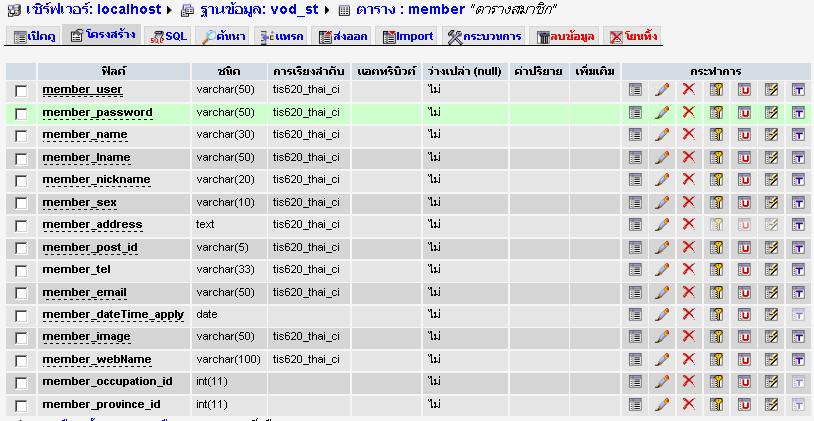Open the เปิดดู (Browse) tab

click(x=34, y=36)
